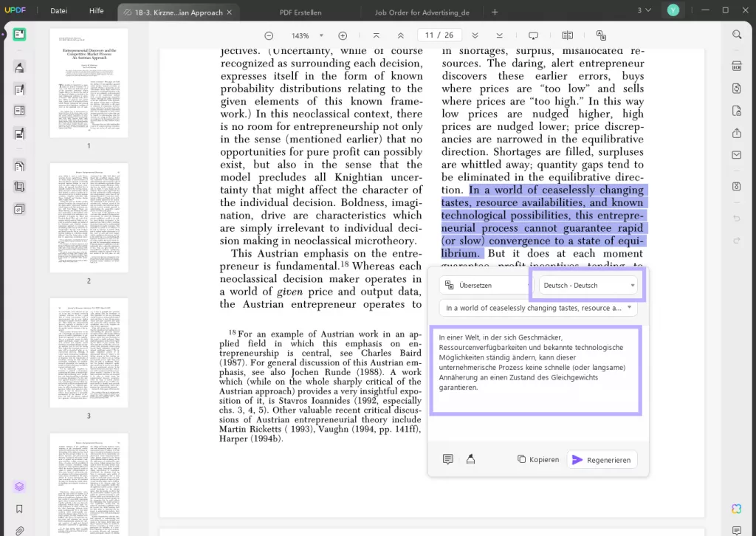The image size is (756, 536).
Task: Open the Deutsch - Deutsch language dropdown
Action: 588,286
